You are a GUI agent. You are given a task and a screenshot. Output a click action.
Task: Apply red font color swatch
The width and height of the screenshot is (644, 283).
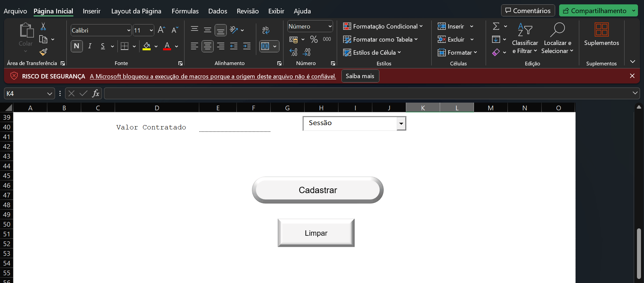coord(167,49)
